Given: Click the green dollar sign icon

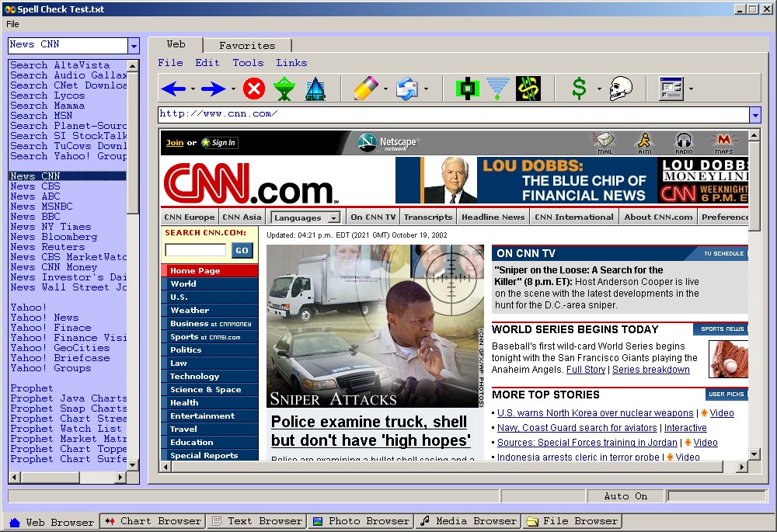Looking at the screenshot, I should tap(580, 89).
